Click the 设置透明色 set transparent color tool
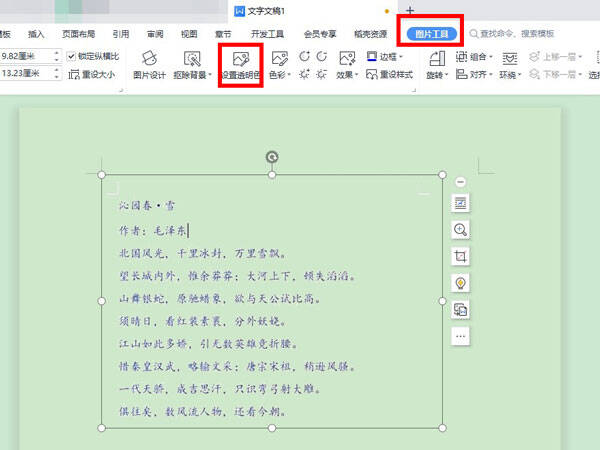The width and height of the screenshot is (600, 450). click(x=241, y=65)
